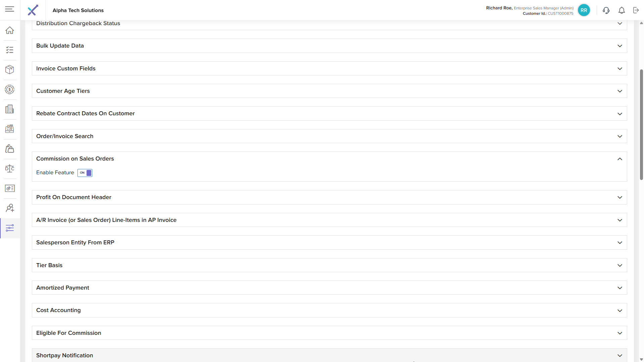Click the headset support icon
This screenshot has height=362, width=644.
pos(606,10)
